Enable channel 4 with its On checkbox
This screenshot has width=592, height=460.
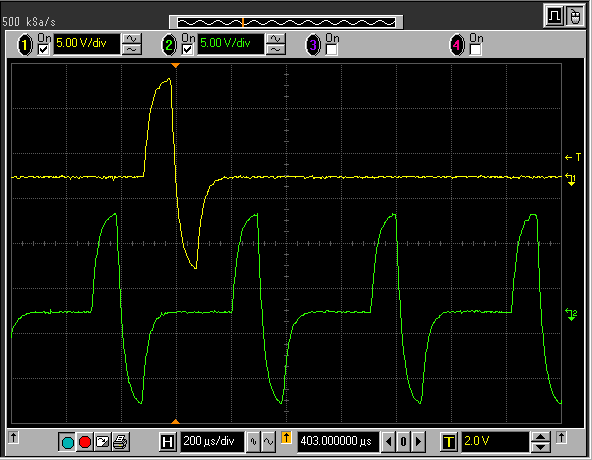coord(475,49)
